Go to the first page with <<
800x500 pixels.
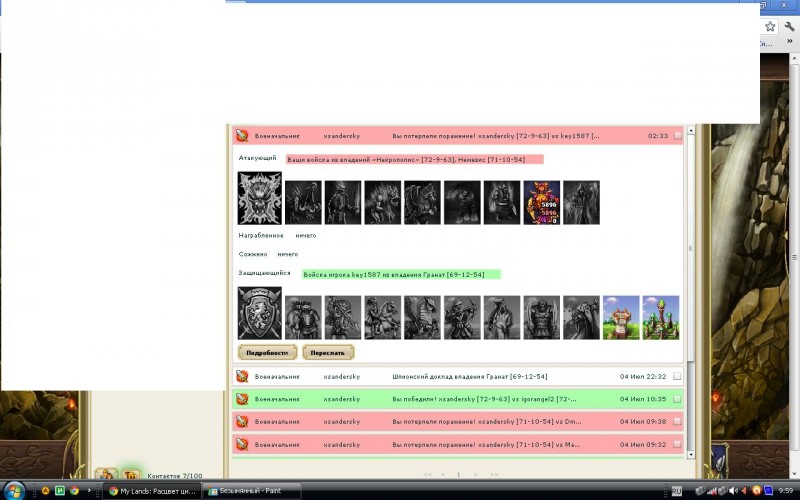428,474
